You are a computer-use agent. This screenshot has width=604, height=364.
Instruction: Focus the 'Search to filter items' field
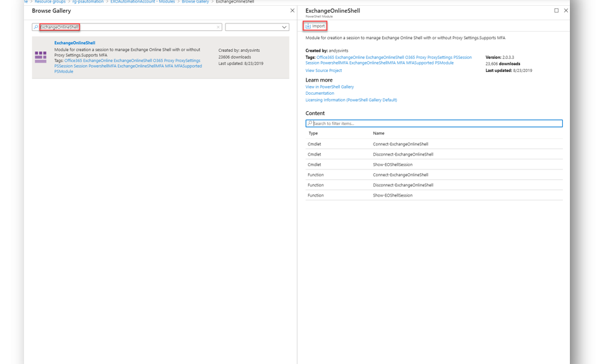pyautogui.click(x=434, y=123)
